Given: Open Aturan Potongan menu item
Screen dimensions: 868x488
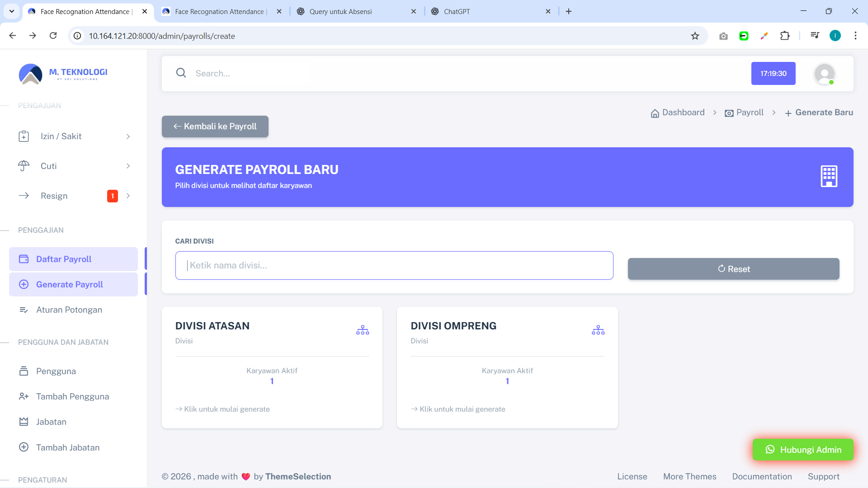Looking at the screenshot, I should [x=69, y=310].
